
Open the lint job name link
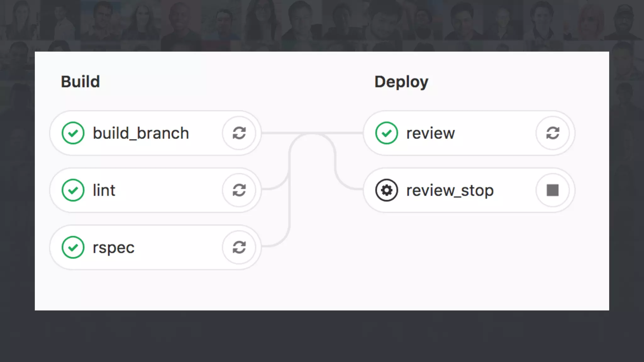[x=104, y=190]
